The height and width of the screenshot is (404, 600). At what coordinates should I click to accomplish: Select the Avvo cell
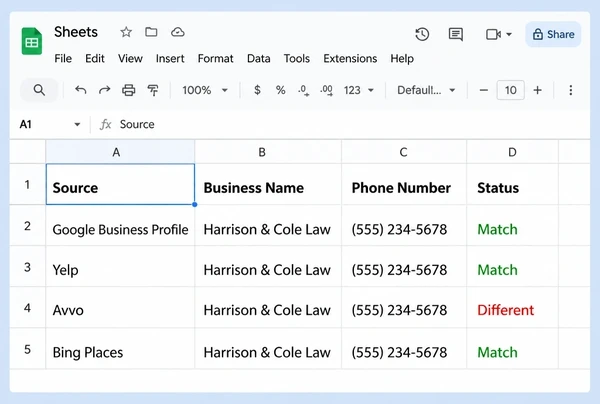tap(120, 307)
